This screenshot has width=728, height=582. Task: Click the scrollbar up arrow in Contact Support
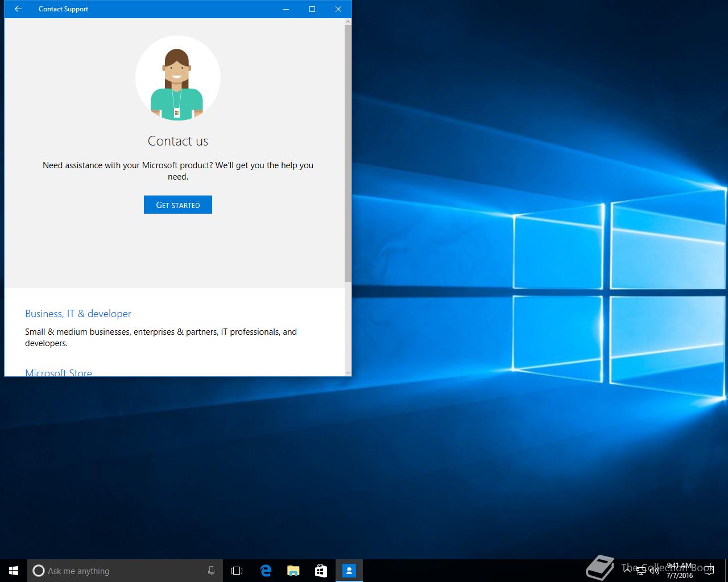(x=348, y=22)
